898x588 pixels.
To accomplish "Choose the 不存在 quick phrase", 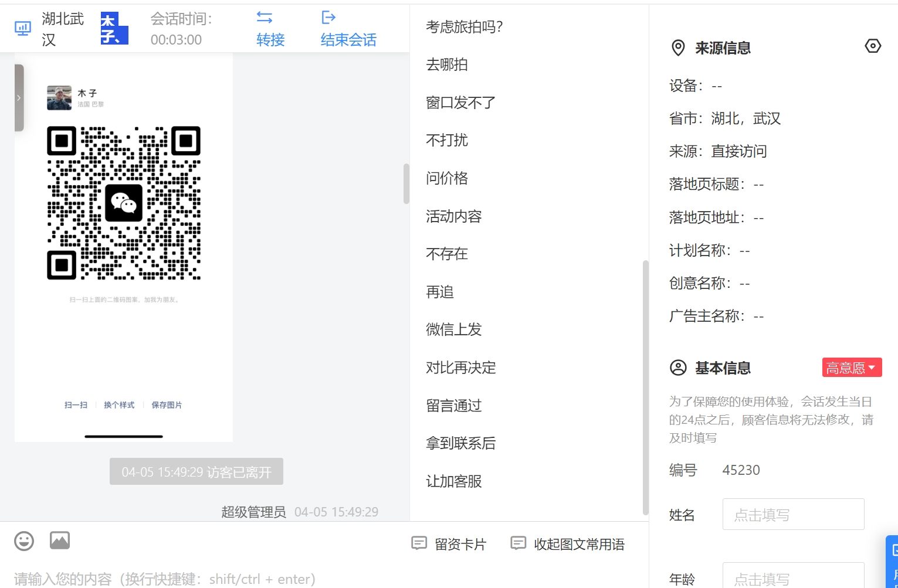I will coord(447,254).
